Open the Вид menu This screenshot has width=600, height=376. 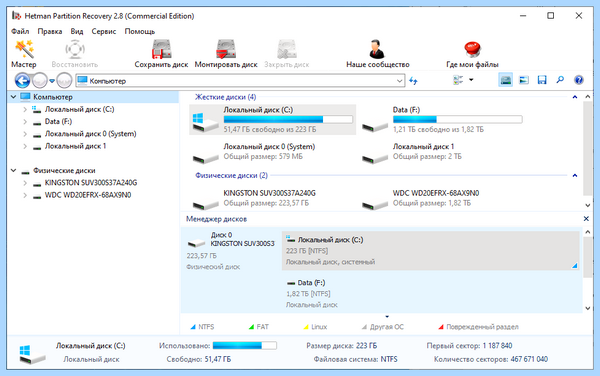click(x=77, y=31)
